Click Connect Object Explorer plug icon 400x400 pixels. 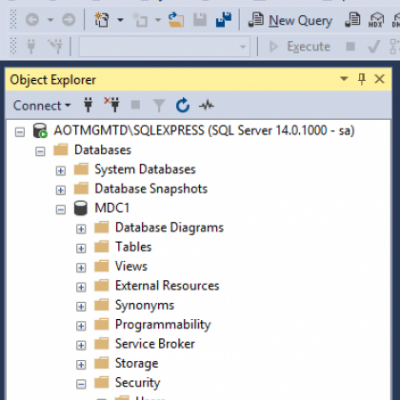pos(88,105)
